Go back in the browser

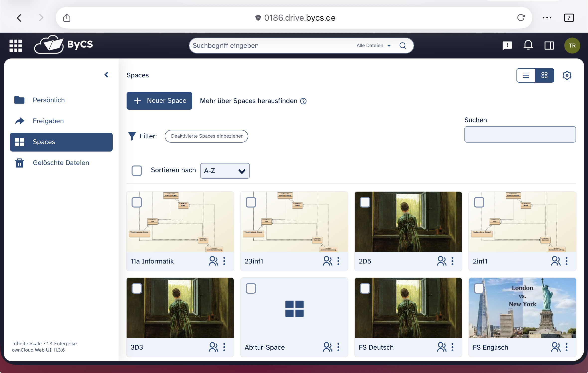pyautogui.click(x=19, y=18)
